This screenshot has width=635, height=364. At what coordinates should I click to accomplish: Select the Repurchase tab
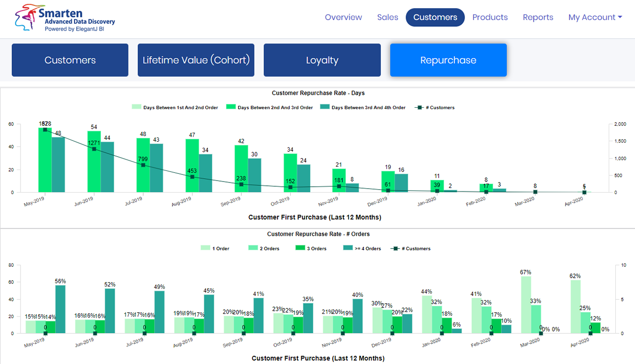[448, 60]
